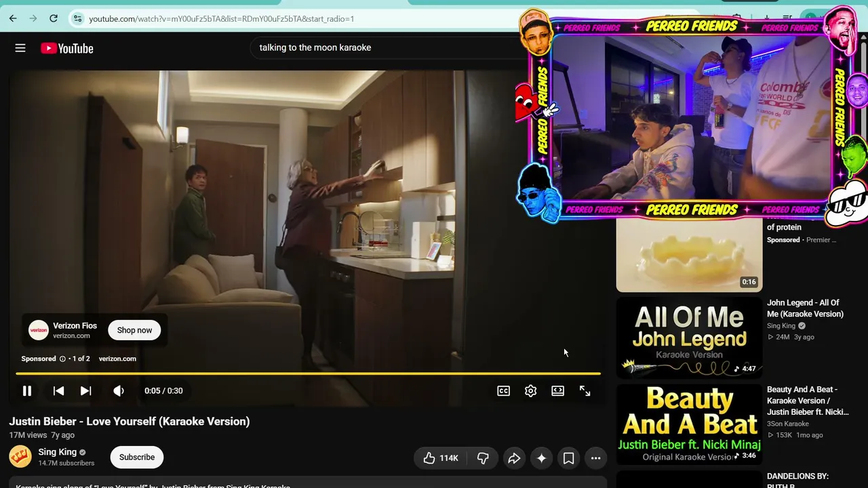Click the '0:05 / 0:30' time display

coord(163,391)
